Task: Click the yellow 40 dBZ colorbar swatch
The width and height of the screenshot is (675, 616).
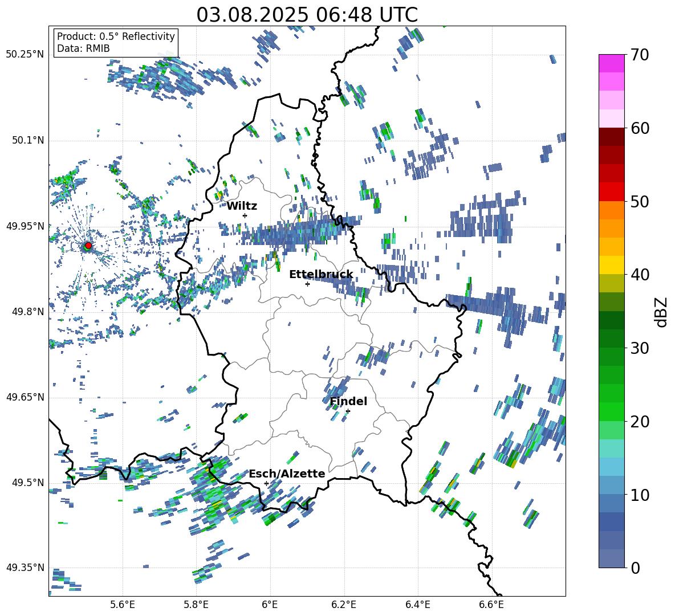Action: coord(611,265)
